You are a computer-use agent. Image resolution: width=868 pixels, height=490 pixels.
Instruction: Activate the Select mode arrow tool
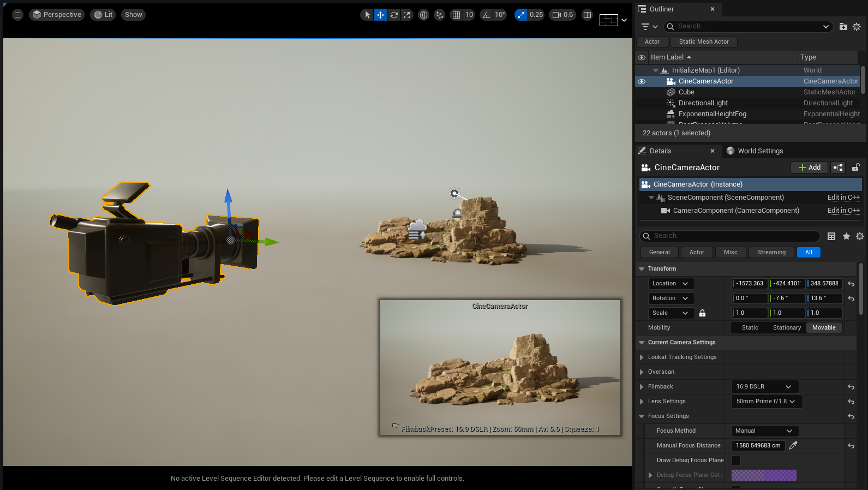pos(367,15)
